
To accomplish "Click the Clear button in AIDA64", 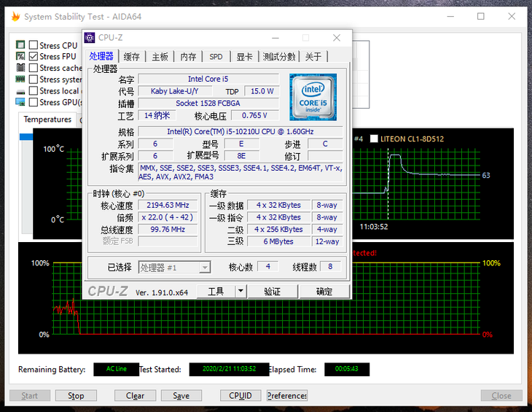I will [x=135, y=395].
